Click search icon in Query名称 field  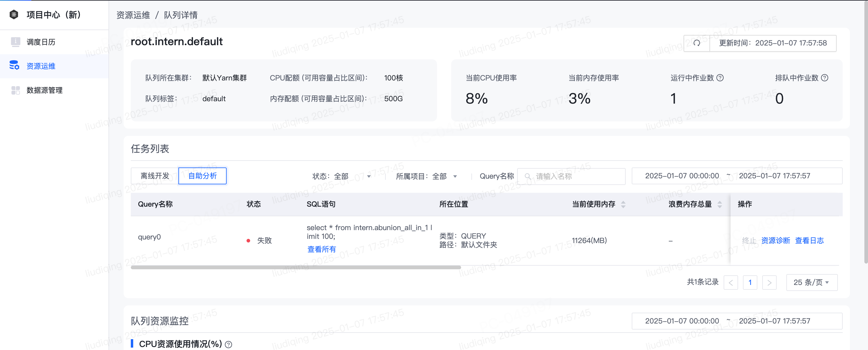point(528,176)
